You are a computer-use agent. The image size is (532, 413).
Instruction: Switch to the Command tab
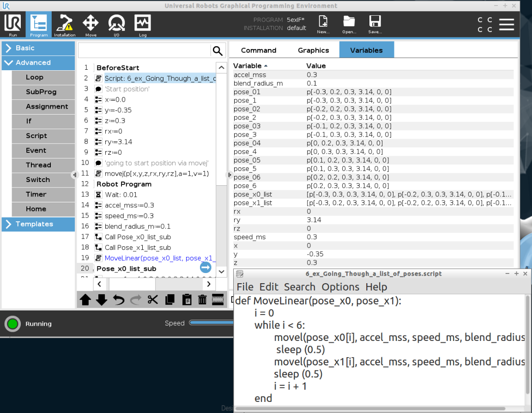(259, 50)
